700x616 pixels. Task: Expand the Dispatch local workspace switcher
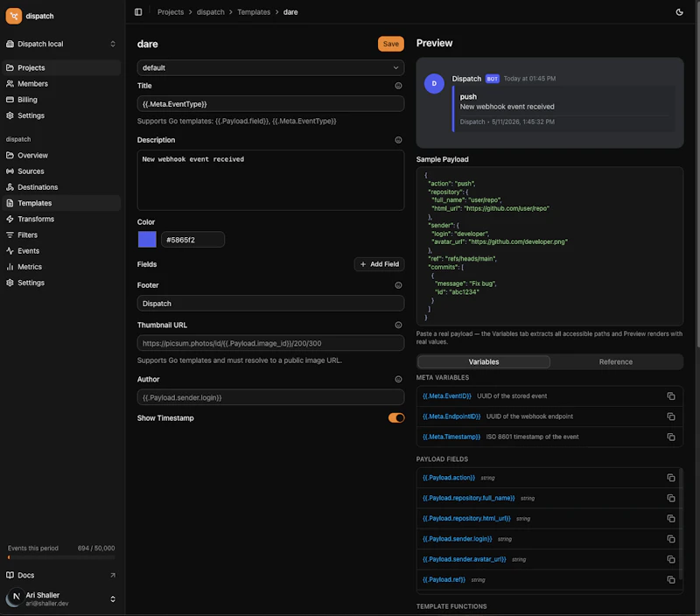[x=60, y=44]
